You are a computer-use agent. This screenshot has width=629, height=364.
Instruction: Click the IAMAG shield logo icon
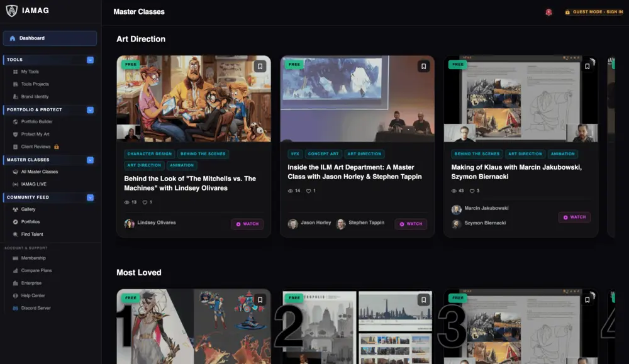point(11,11)
